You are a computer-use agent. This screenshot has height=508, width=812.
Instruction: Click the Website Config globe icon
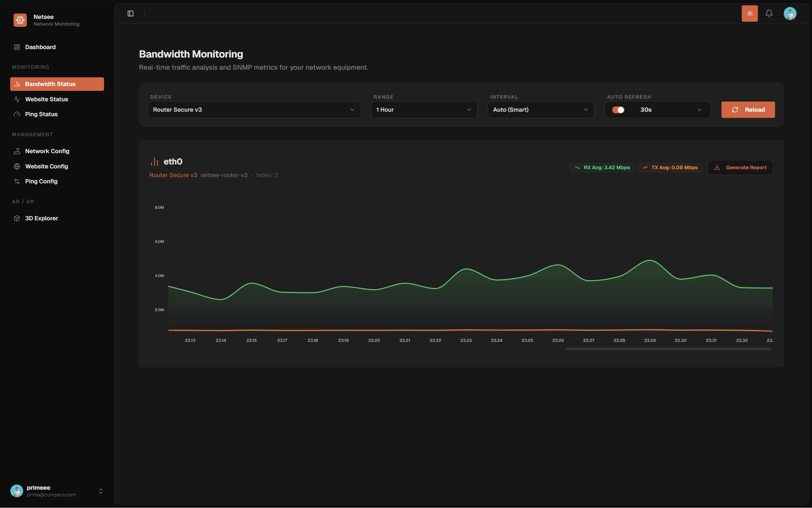17,166
